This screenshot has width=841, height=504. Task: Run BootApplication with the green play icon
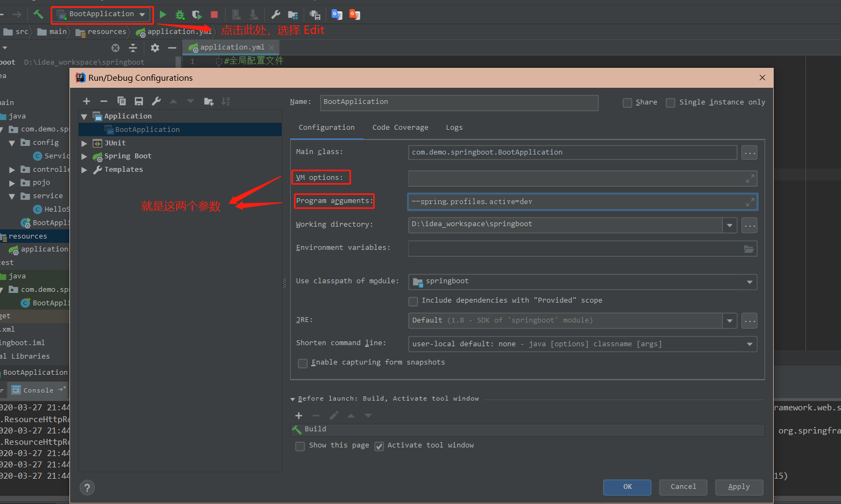[x=163, y=15]
